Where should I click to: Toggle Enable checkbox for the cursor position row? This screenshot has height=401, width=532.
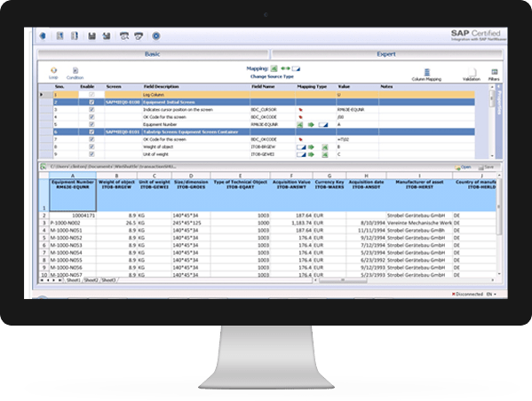coord(91,109)
